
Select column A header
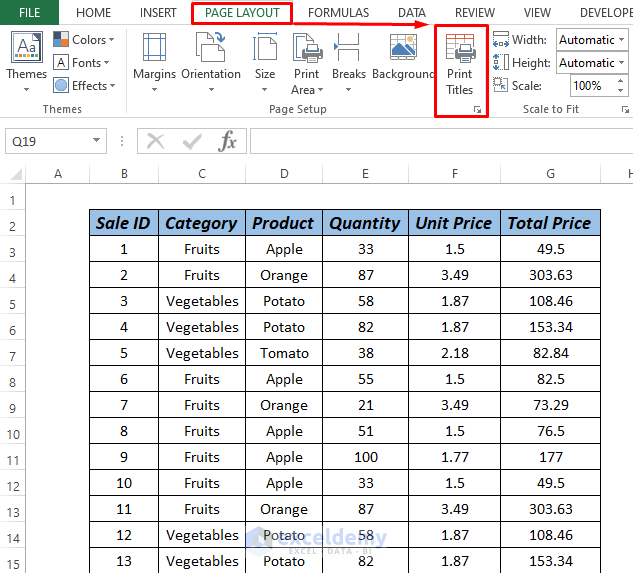58,174
